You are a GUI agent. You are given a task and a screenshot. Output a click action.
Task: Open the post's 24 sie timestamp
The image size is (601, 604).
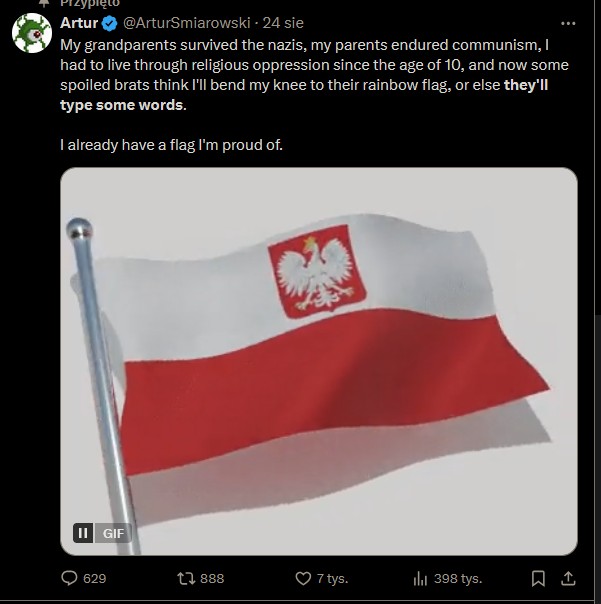(x=283, y=23)
